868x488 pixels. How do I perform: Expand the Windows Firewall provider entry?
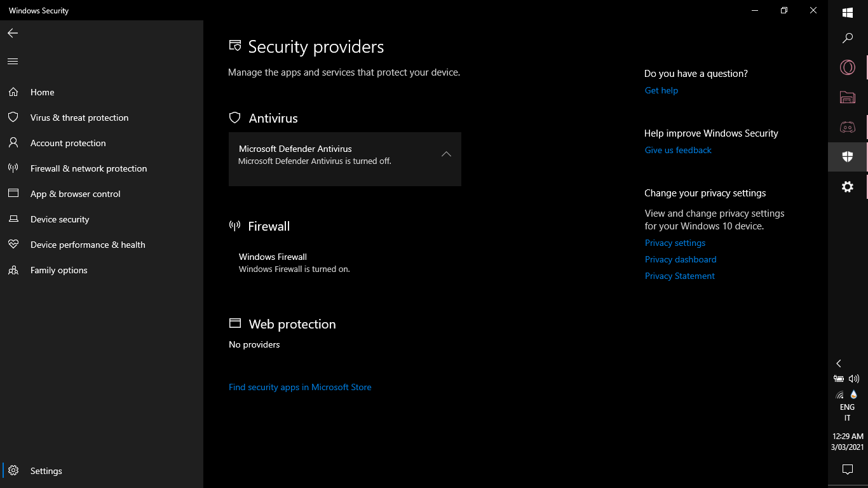pos(294,262)
